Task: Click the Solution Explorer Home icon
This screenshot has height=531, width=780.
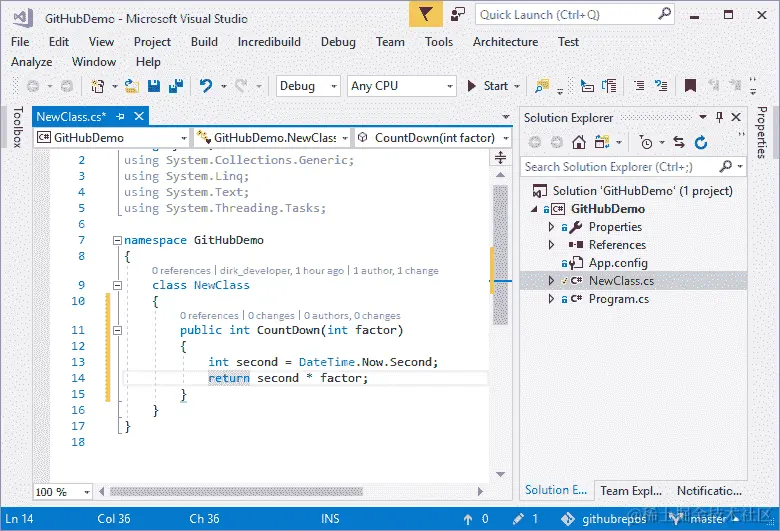Action: (x=579, y=143)
